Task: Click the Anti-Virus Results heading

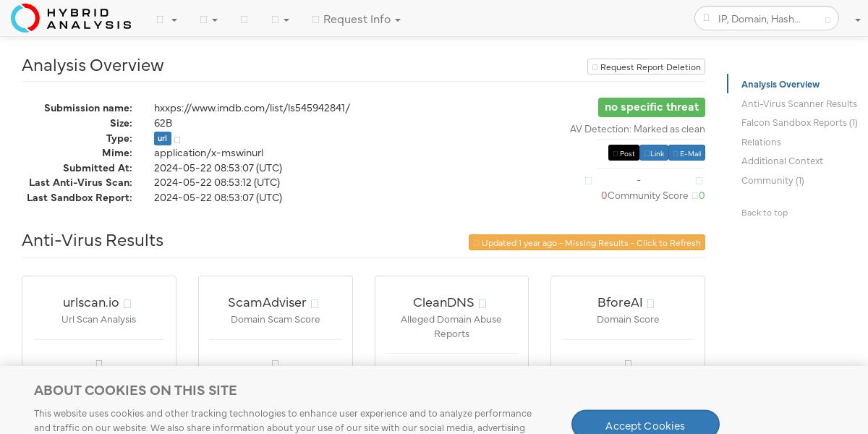Action: 93,240
